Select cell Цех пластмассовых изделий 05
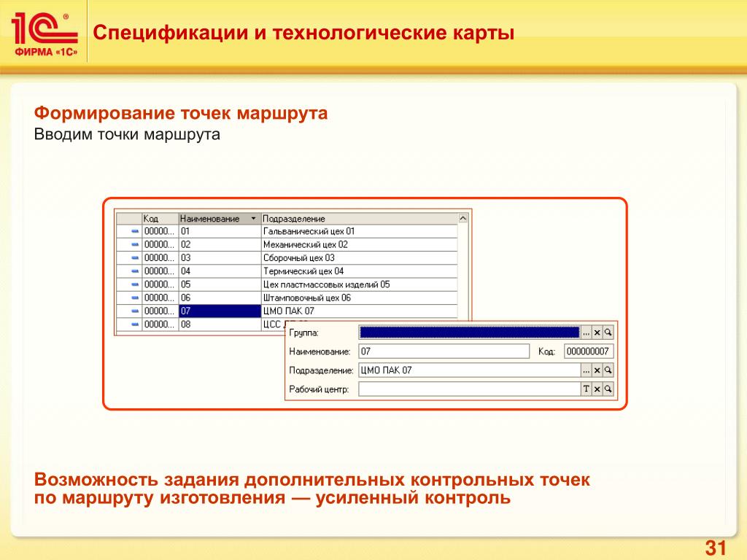747x560 pixels. pyautogui.click(x=359, y=285)
